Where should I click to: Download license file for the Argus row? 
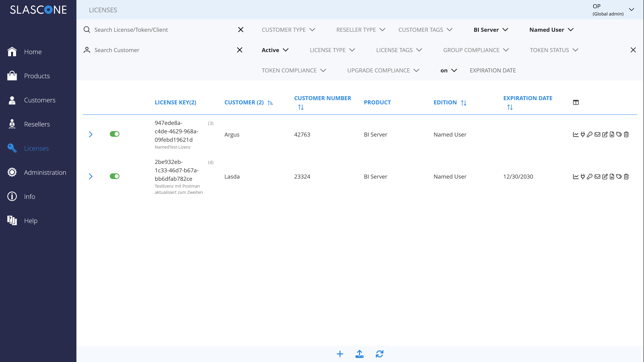(612, 135)
